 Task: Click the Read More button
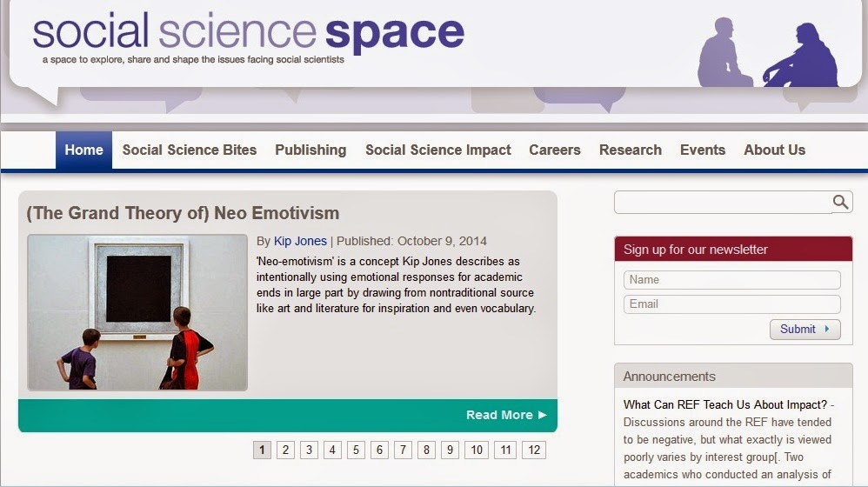pyautogui.click(x=506, y=415)
